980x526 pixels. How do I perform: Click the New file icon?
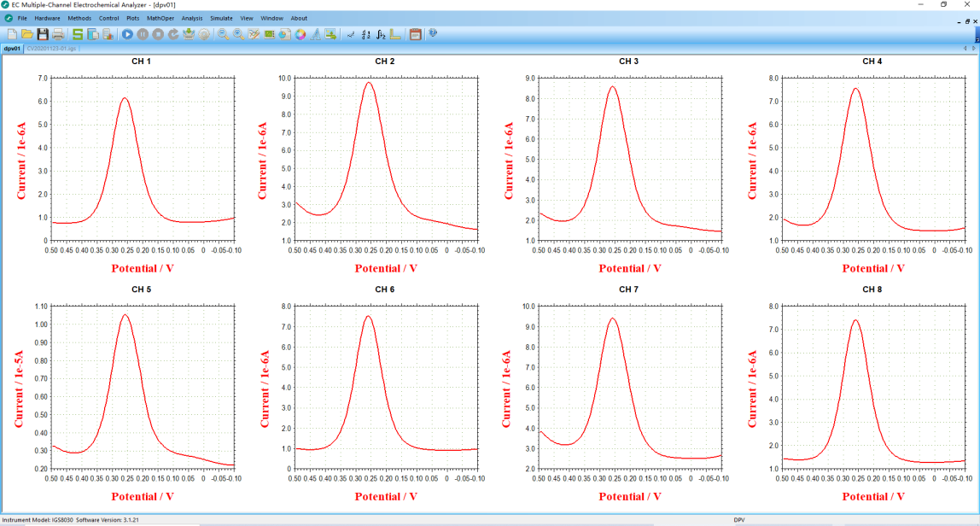[12, 34]
